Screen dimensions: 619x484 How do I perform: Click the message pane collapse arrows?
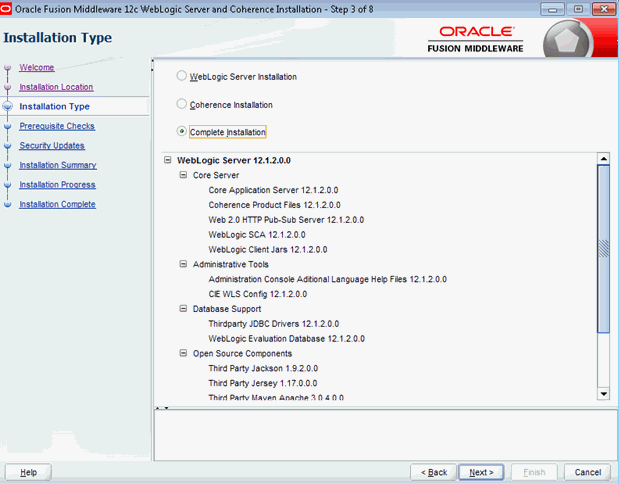(162, 407)
